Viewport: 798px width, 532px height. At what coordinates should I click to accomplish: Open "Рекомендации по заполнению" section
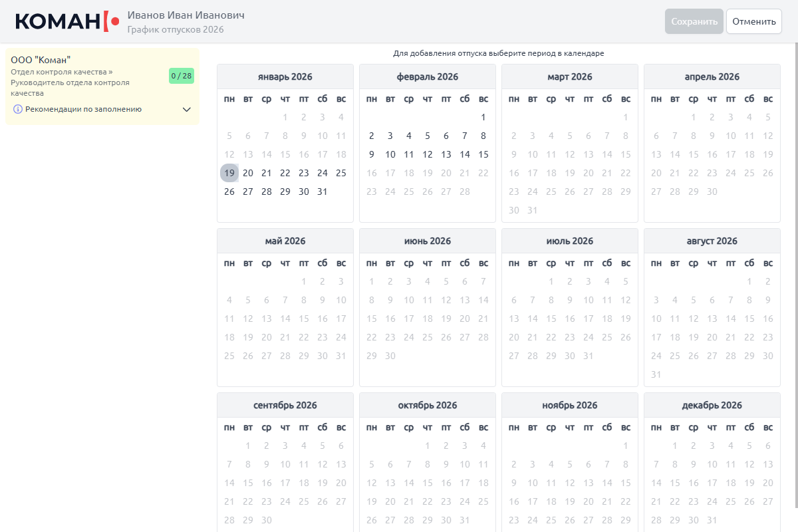click(83, 109)
